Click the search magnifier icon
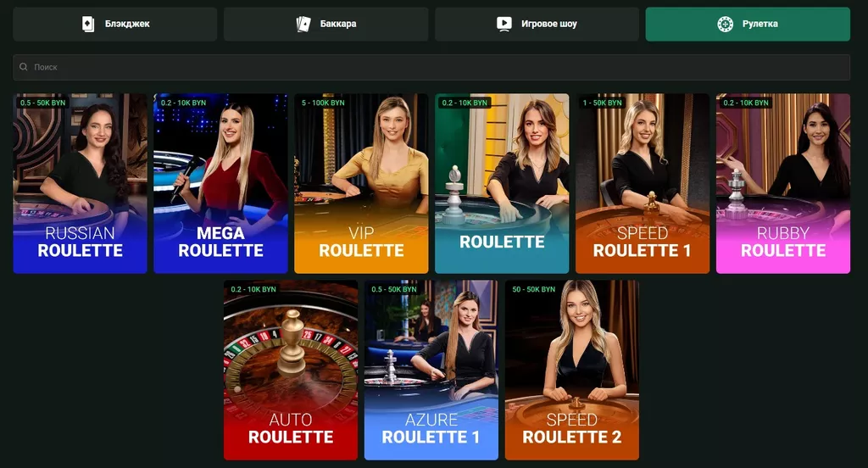This screenshot has width=868, height=468. point(23,67)
